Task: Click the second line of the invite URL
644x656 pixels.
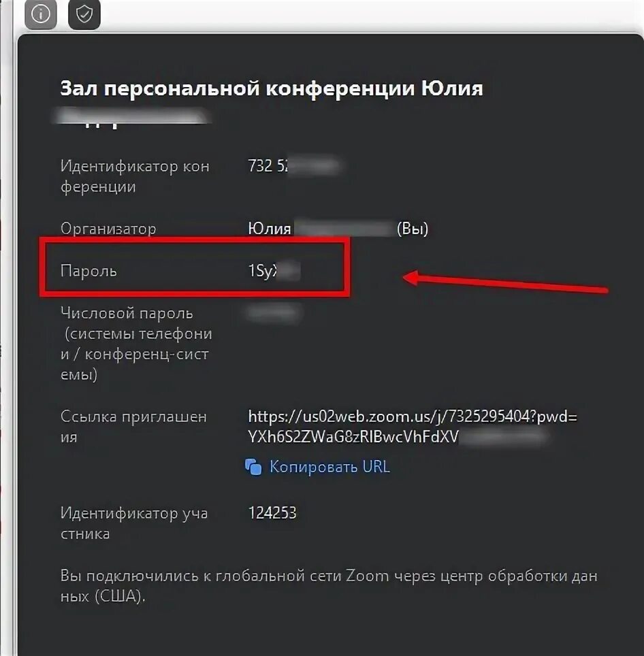Action: click(x=398, y=437)
